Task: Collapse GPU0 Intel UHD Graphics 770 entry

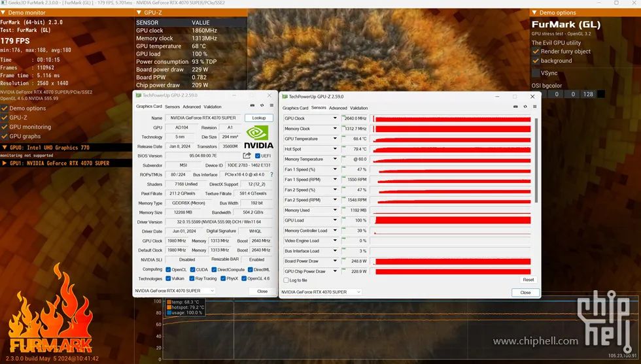Action: point(4,148)
